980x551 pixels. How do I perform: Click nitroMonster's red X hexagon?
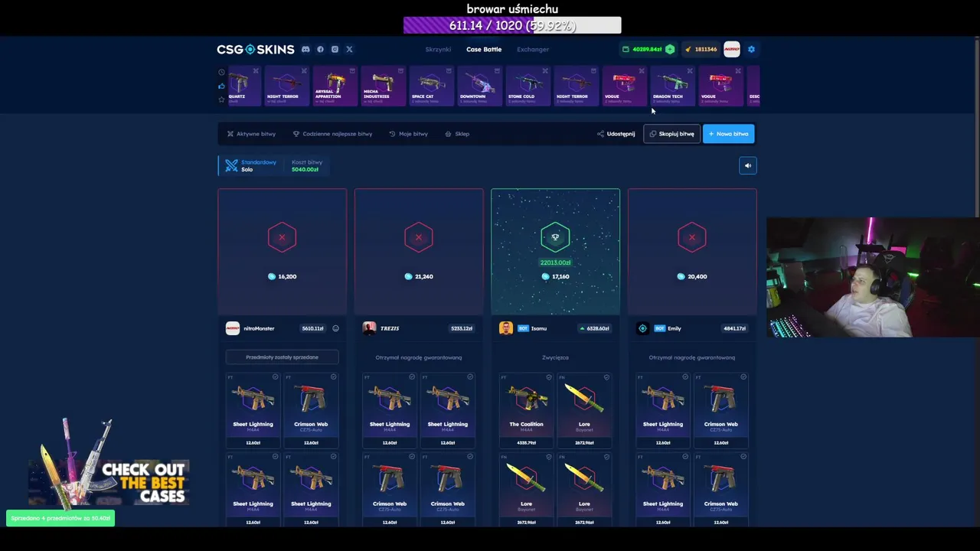pos(282,237)
